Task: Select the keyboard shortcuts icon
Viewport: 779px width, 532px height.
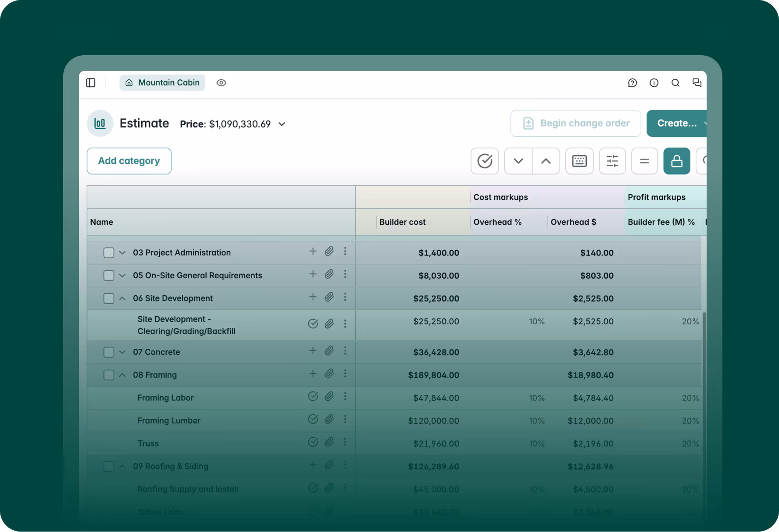Action: pos(579,161)
